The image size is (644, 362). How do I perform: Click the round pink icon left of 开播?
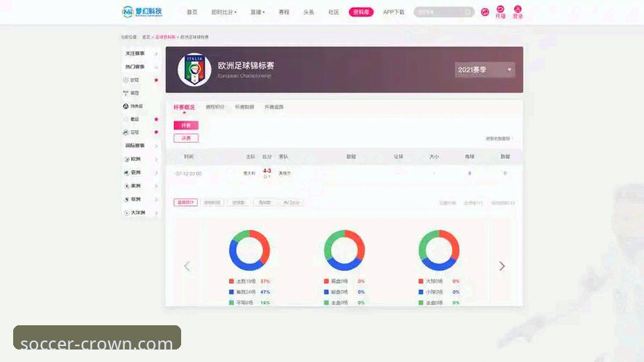(485, 12)
